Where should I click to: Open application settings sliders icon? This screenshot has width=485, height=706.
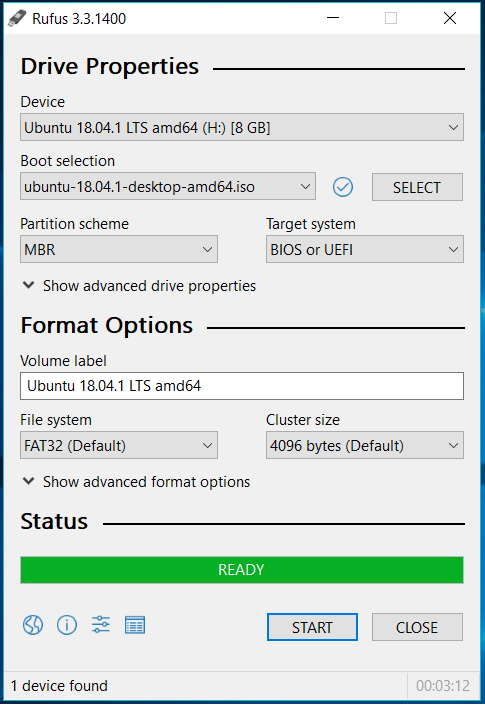coord(101,625)
